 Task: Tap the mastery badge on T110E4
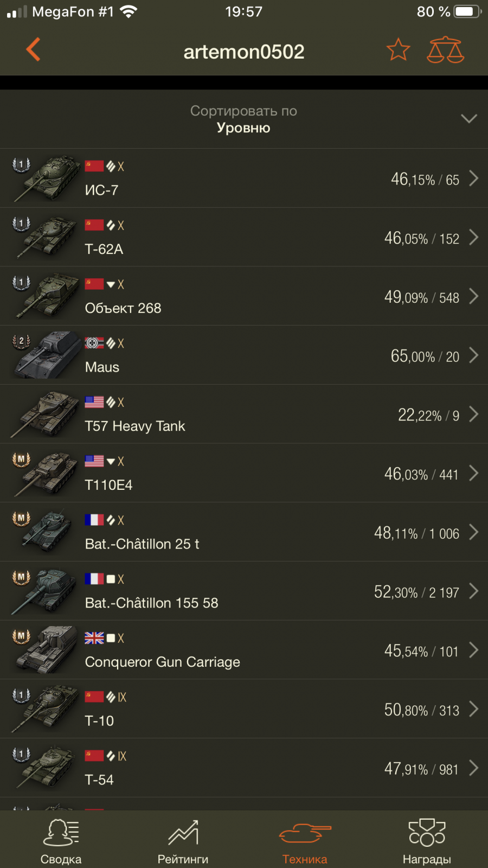[x=21, y=460]
